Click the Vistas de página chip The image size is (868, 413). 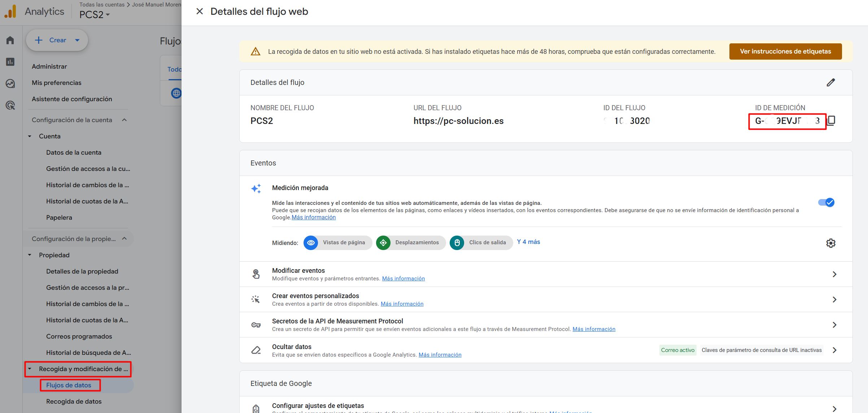(x=338, y=242)
